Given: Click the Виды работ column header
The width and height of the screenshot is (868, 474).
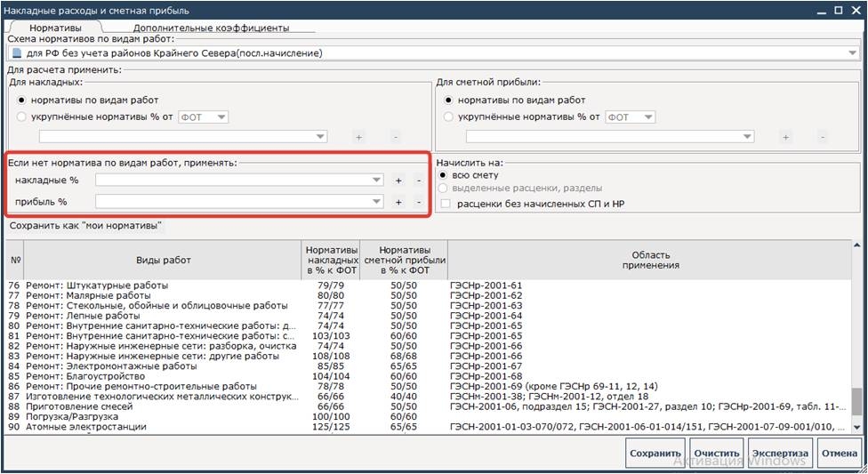Looking at the screenshot, I should click(x=164, y=260).
